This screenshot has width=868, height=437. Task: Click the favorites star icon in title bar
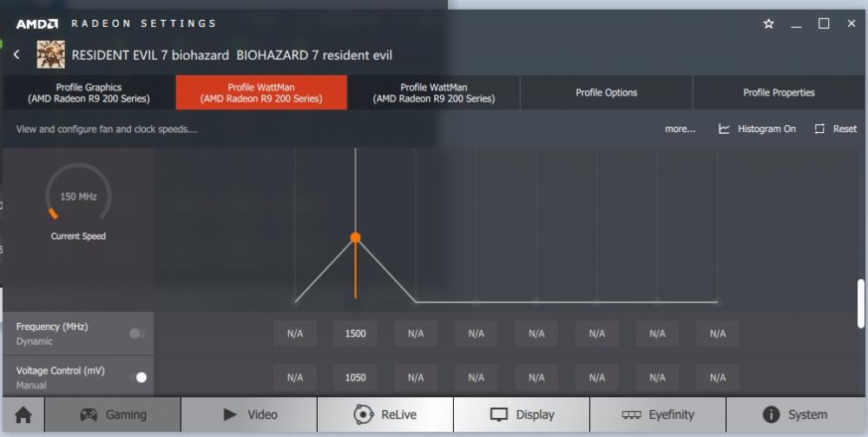coord(768,24)
